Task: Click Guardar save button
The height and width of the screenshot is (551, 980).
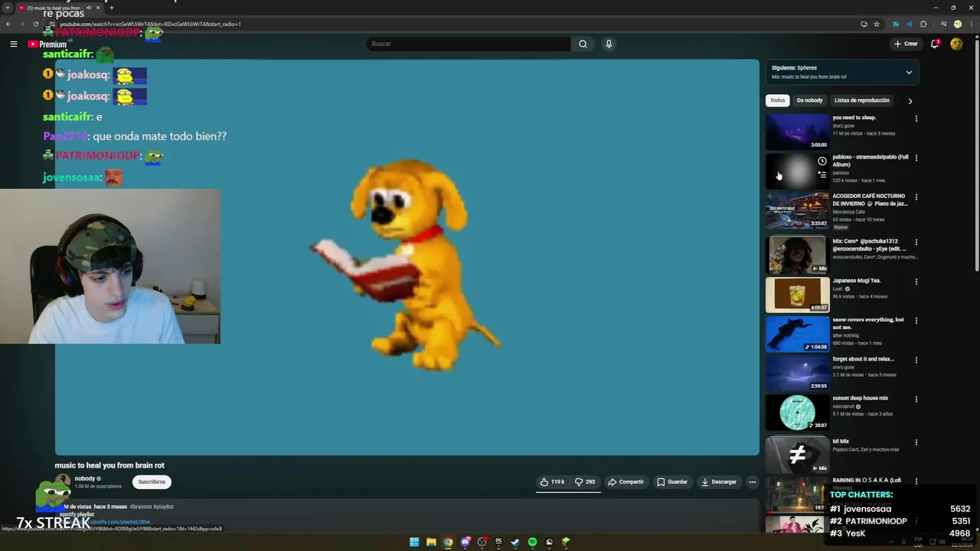Action: click(672, 481)
